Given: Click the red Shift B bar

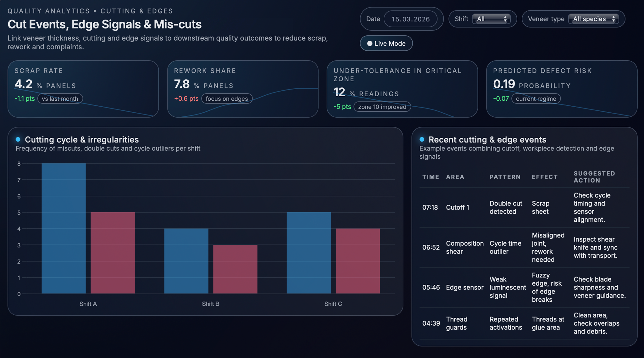Looking at the screenshot, I should (235, 269).
